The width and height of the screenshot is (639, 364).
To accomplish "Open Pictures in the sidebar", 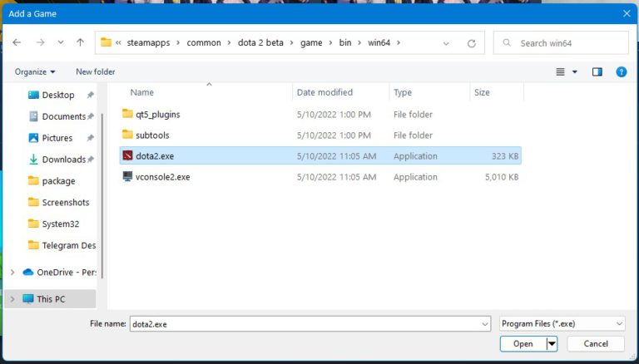I will tap(57, 138).
